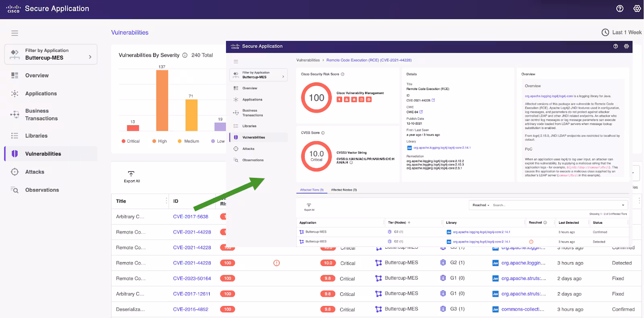Click the red alert icon in CVE-2021-44228 row

pos(277,263)
